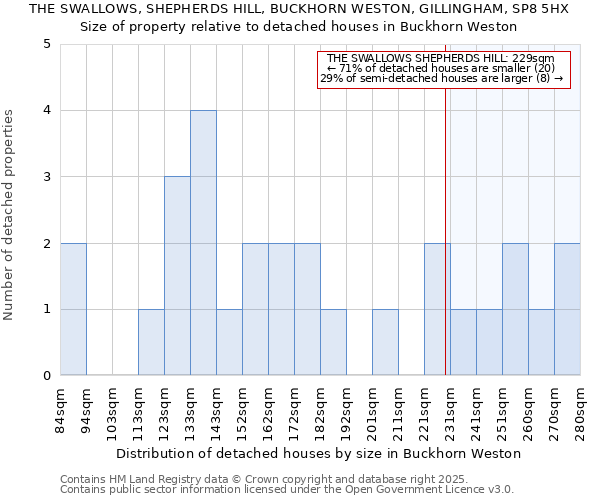Click the y-axis tick label '0'
600x500 pixels.
pyautogui.click(x=47, y=376)
